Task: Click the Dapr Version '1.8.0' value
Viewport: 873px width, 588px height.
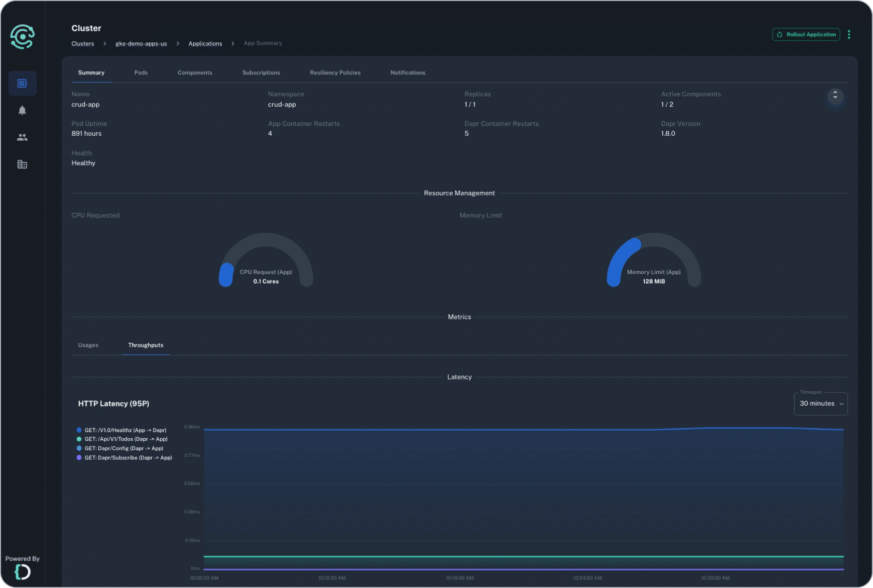Action: [668, 134]
